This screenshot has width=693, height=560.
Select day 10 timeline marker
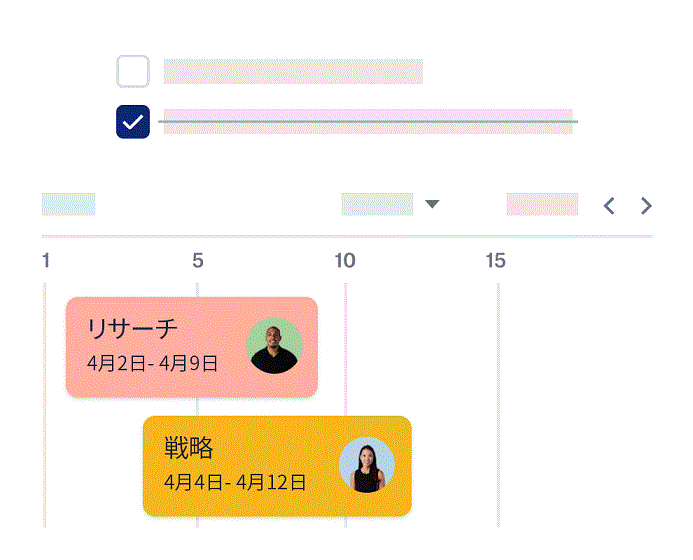344,261
